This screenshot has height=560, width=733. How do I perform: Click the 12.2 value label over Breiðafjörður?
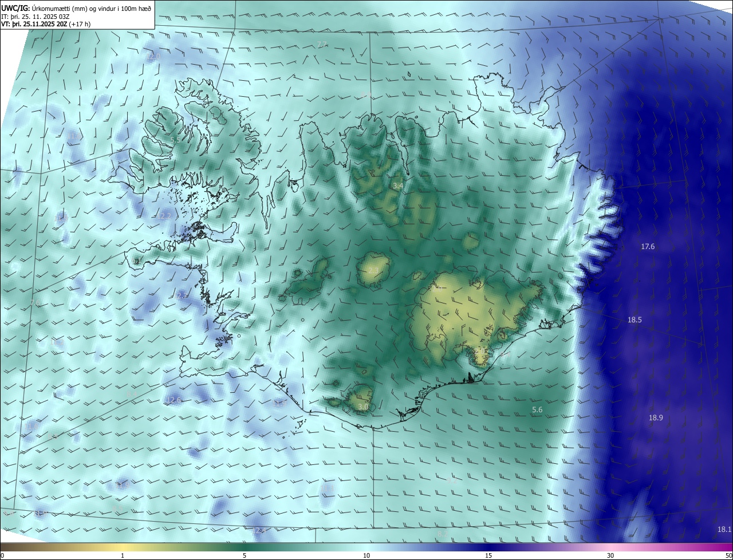164,216
